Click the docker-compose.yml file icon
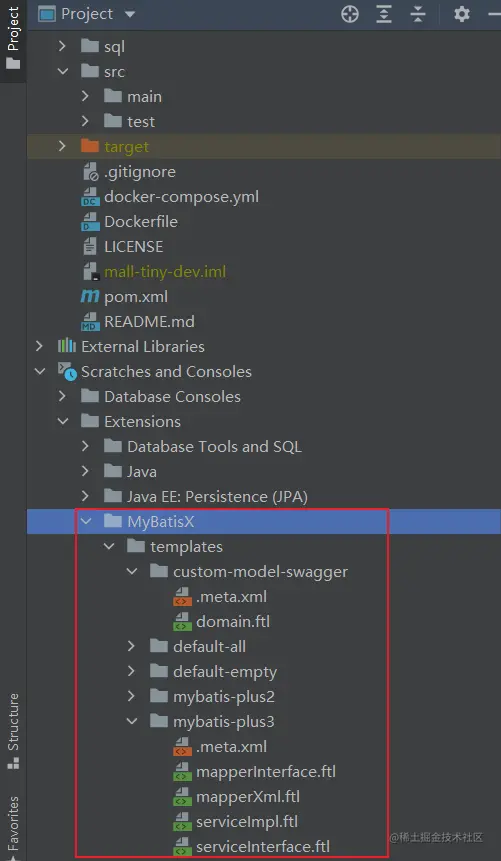This screenshot has height=861, width=501. (90, 197)
